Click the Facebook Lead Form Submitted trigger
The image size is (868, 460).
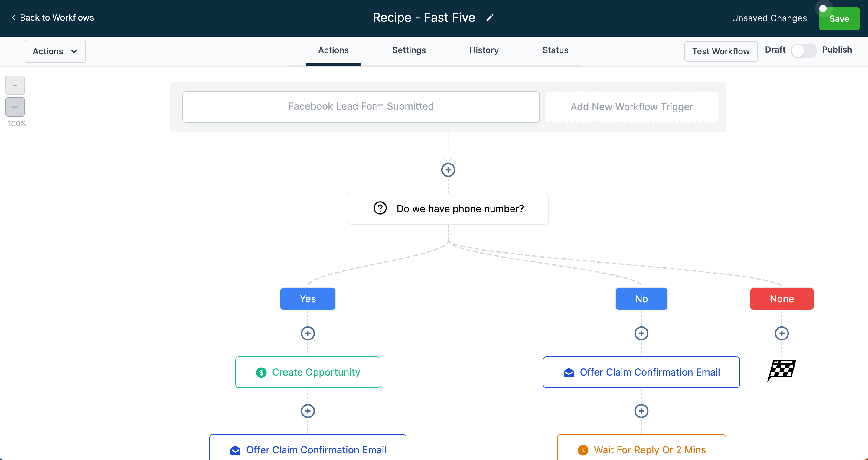[360, 106]
